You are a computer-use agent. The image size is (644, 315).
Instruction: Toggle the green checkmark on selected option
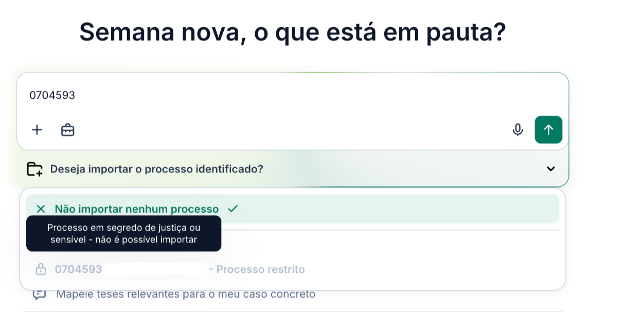tap(233, 208)
